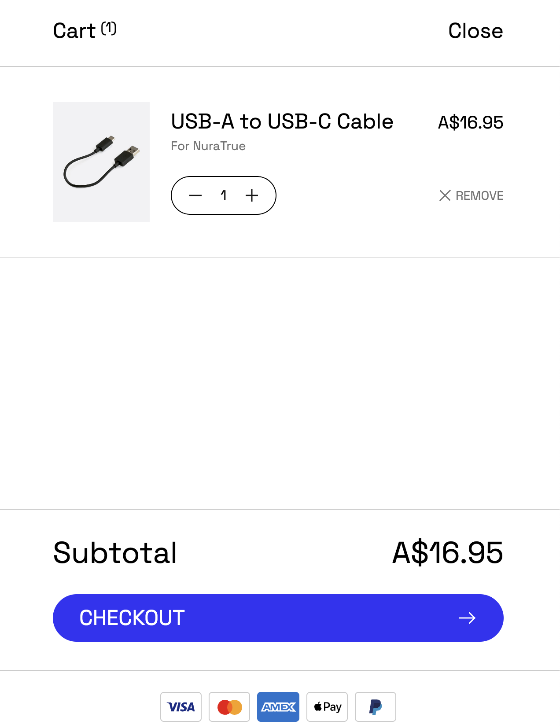
Task: Click the X icon beside REMOVE
Action: point(445,195)
